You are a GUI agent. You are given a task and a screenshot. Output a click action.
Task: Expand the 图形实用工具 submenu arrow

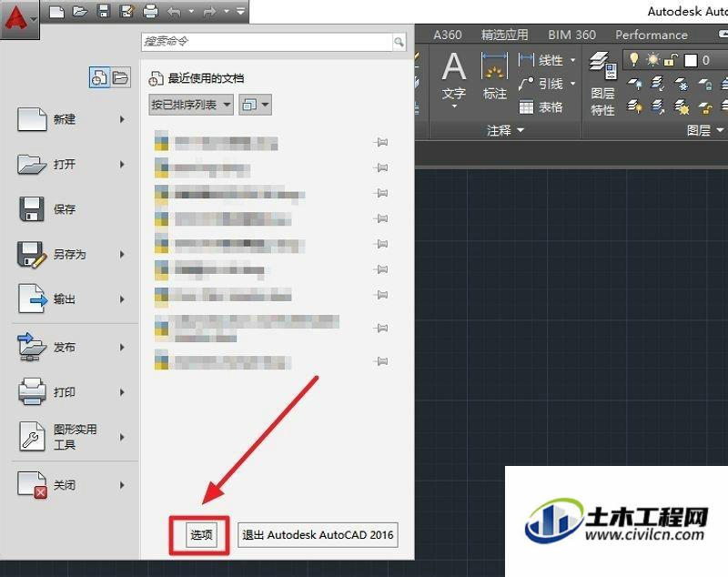(122, 437)
